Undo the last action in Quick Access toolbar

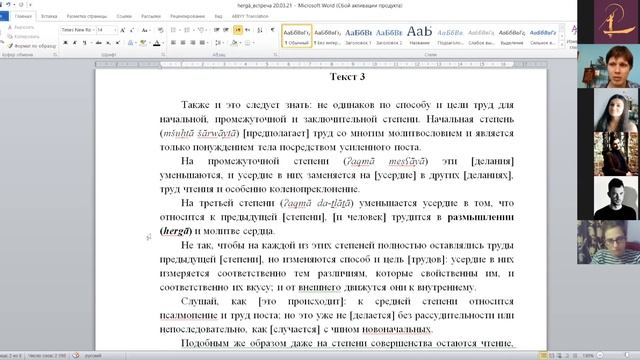tap(8, 5)
